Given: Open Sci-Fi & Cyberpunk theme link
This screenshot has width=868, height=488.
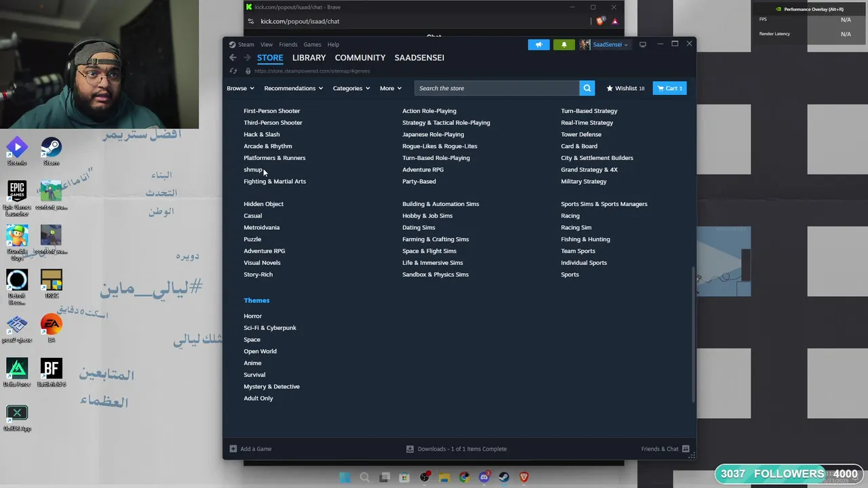Looking at the screenshot, I should (x=270, y=328).
